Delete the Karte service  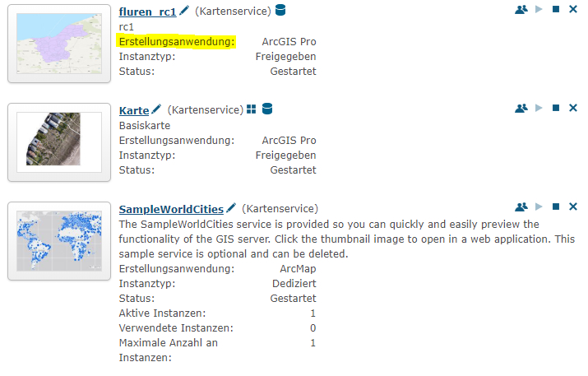click(573, 108)
